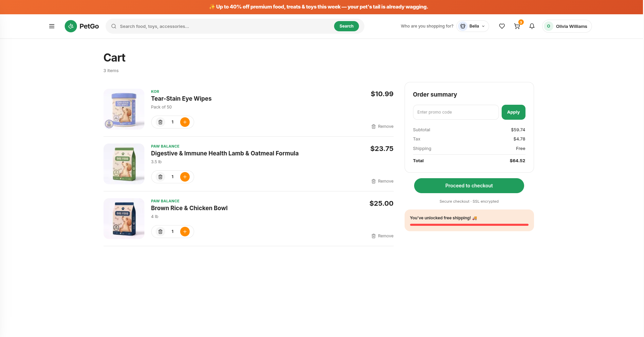
Task: Open Olivia Williams account menu
Action: coord(567,26)
